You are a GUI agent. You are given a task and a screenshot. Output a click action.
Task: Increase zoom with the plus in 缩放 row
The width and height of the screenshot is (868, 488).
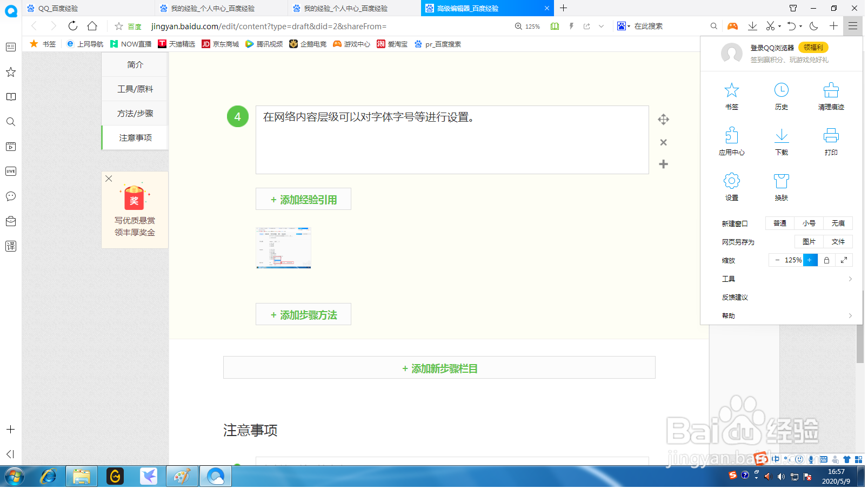point(810,260)
